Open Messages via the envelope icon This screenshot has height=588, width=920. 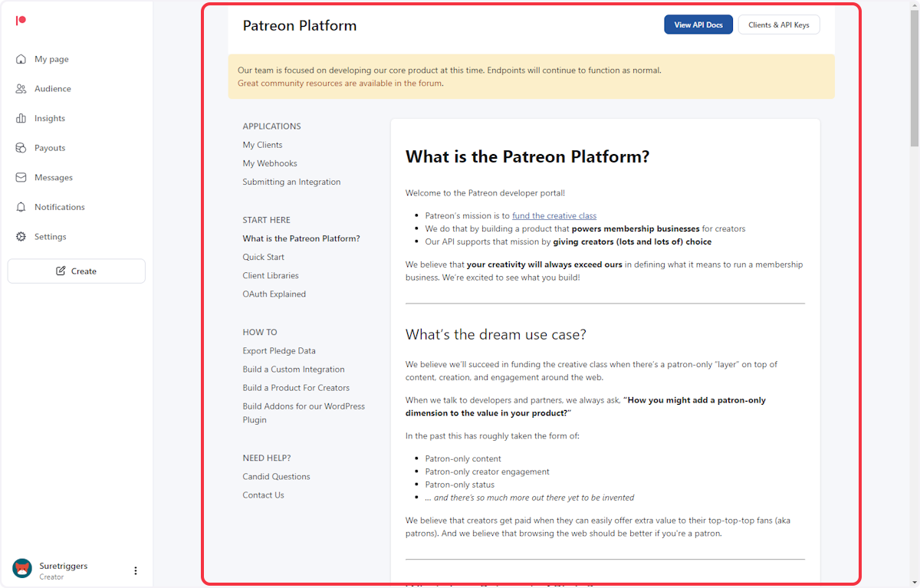tap(21, 177)
